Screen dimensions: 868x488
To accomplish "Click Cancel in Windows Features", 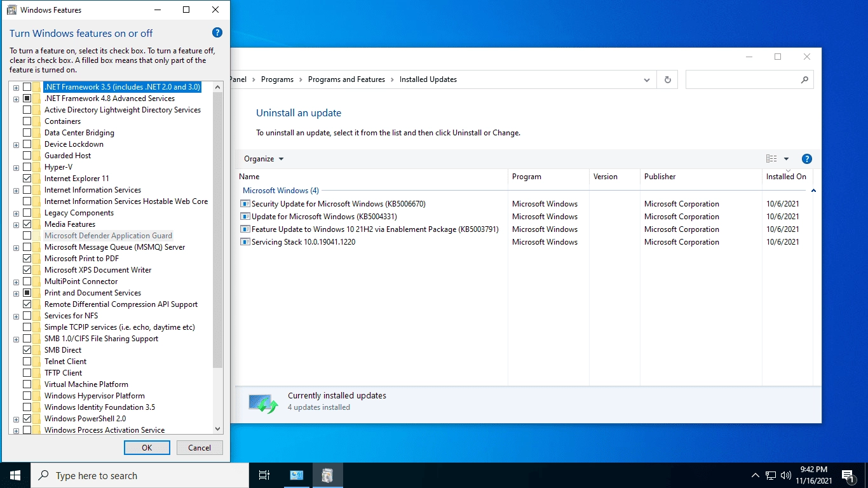I will 200,447.
